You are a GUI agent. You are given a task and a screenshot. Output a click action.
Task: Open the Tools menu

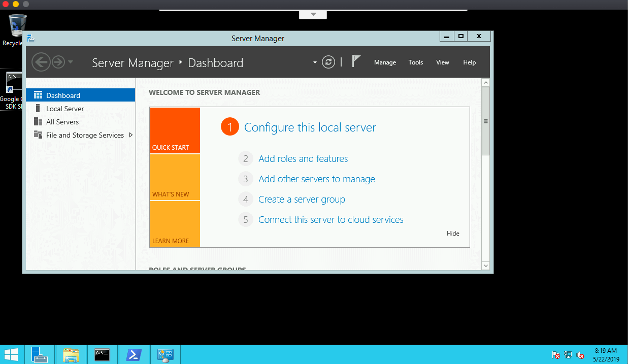(415, 62)
